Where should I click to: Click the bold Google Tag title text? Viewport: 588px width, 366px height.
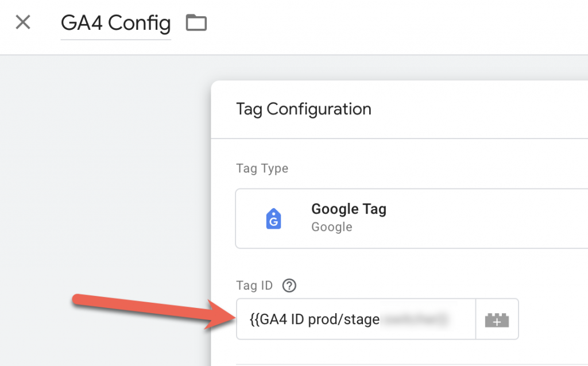[x=349, y=209]
